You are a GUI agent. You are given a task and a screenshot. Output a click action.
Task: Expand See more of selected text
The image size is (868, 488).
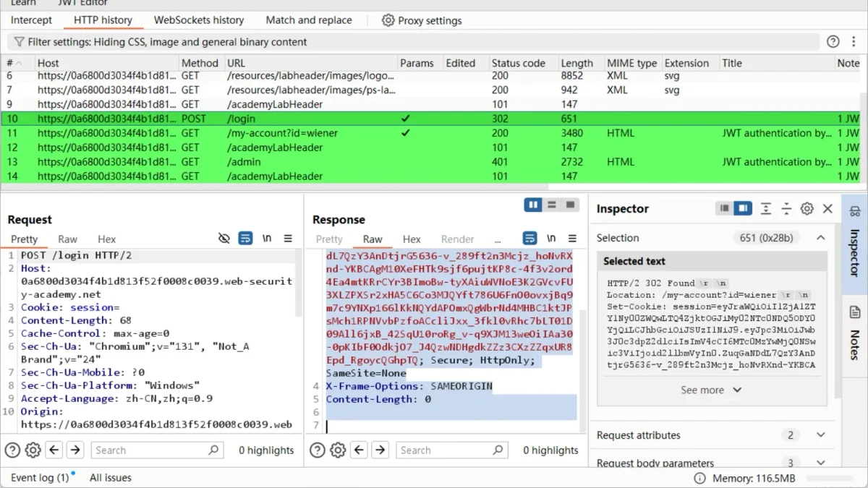tap(711, 390)
